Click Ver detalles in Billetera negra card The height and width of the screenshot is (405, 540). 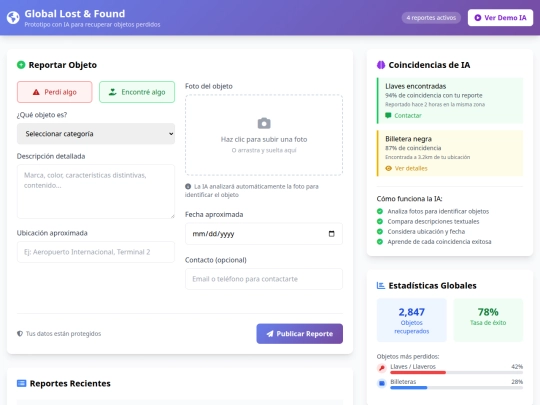411,168
